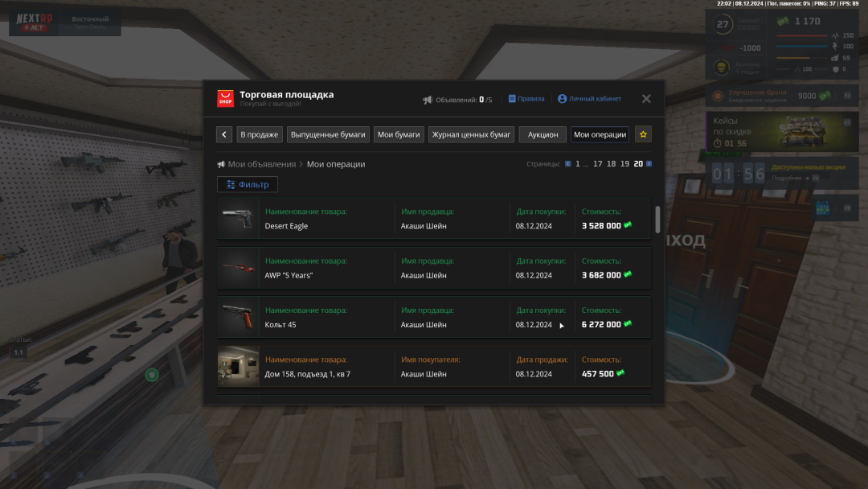
Task: Click the megaphone announcements icon in header
Action: 428,100
